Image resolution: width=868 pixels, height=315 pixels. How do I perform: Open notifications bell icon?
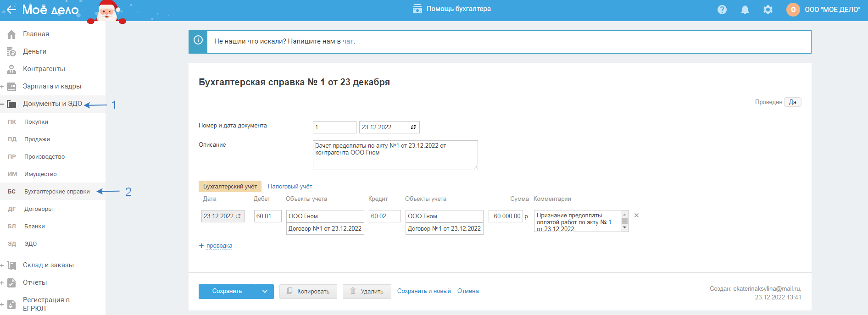coord(745,10)
